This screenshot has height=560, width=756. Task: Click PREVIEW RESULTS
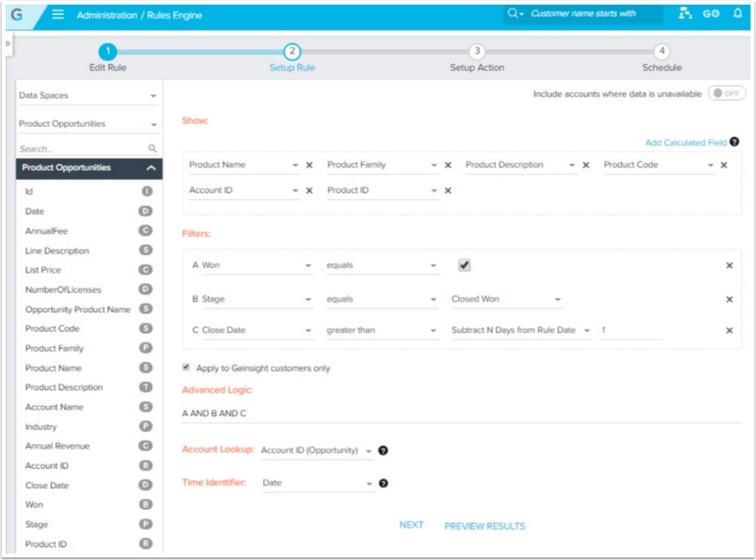(485, 526)
